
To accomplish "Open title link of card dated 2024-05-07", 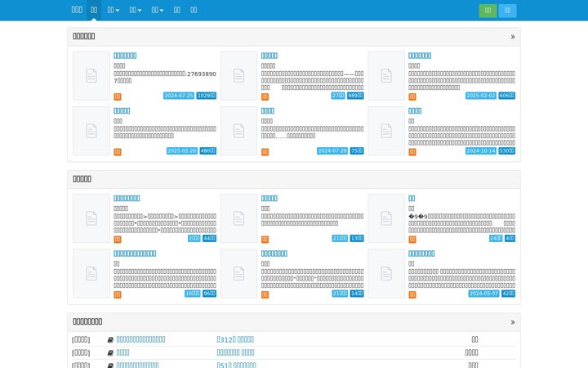I will tap(421, 254).
